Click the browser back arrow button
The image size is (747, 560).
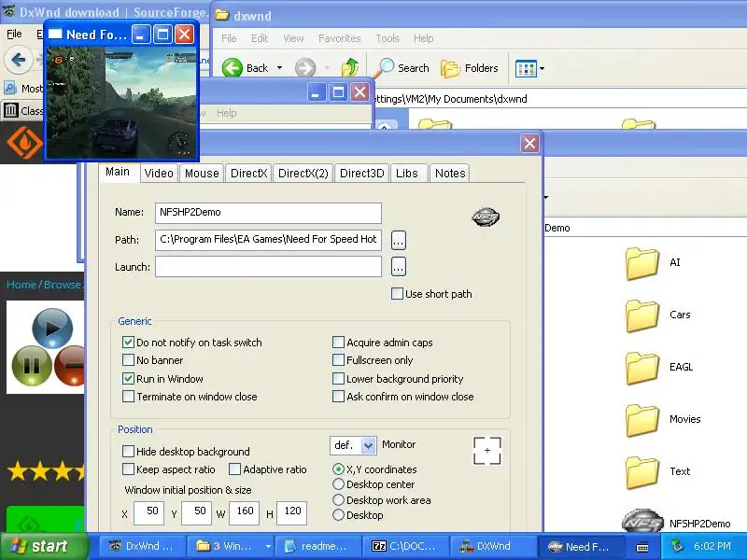18,60
